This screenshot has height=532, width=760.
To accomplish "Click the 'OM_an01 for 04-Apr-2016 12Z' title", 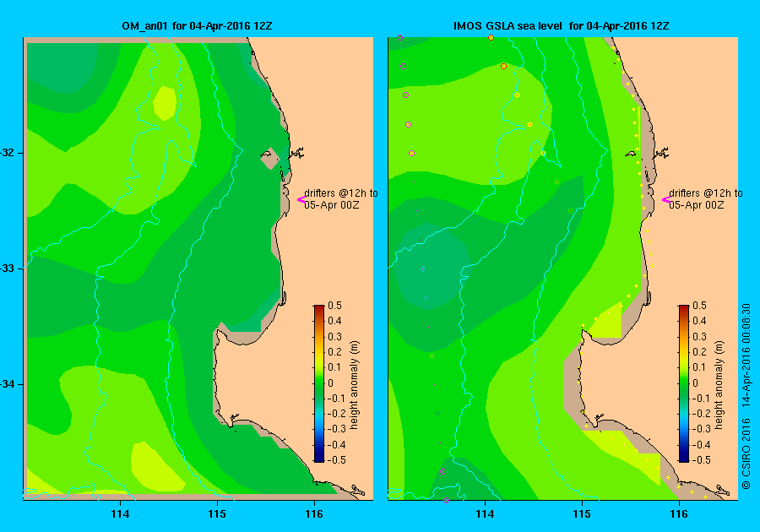I will click(197, 26).
